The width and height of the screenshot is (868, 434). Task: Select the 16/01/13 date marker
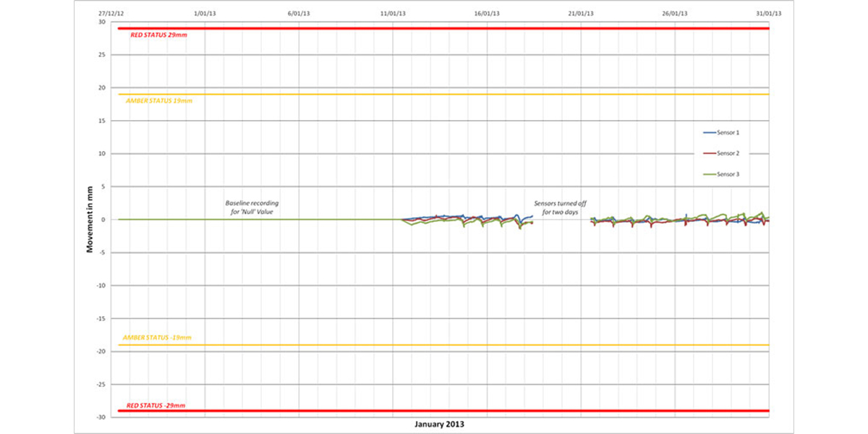coord(487,13)
